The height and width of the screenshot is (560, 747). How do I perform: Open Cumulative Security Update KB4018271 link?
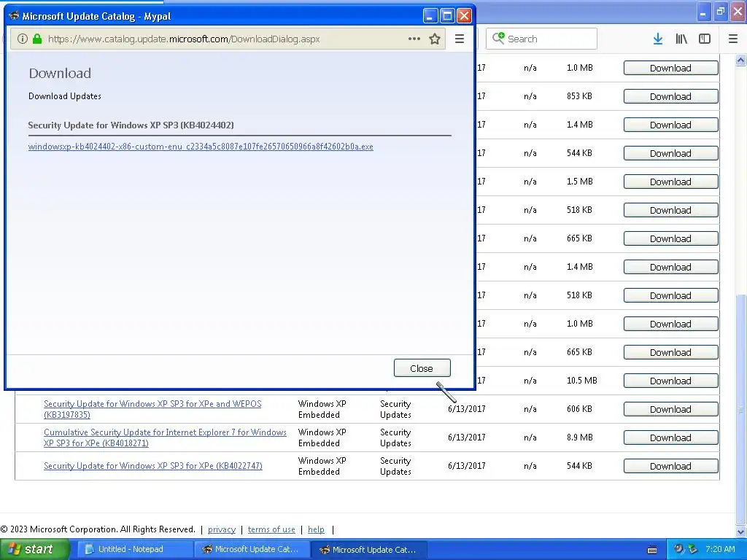[x=165, y=437]
